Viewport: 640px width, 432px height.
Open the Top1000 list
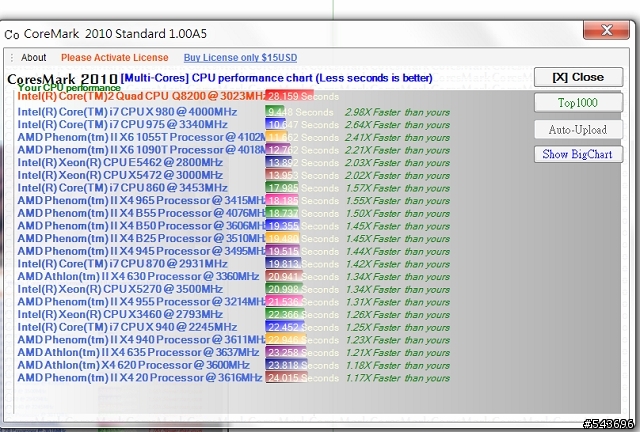pyautogui.click(x=578, y=102)
